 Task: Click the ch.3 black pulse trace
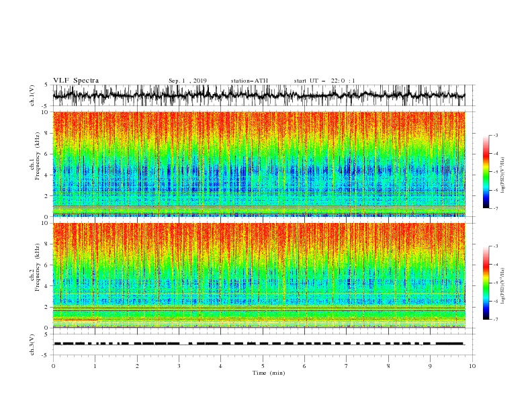[x=259, y=344]
